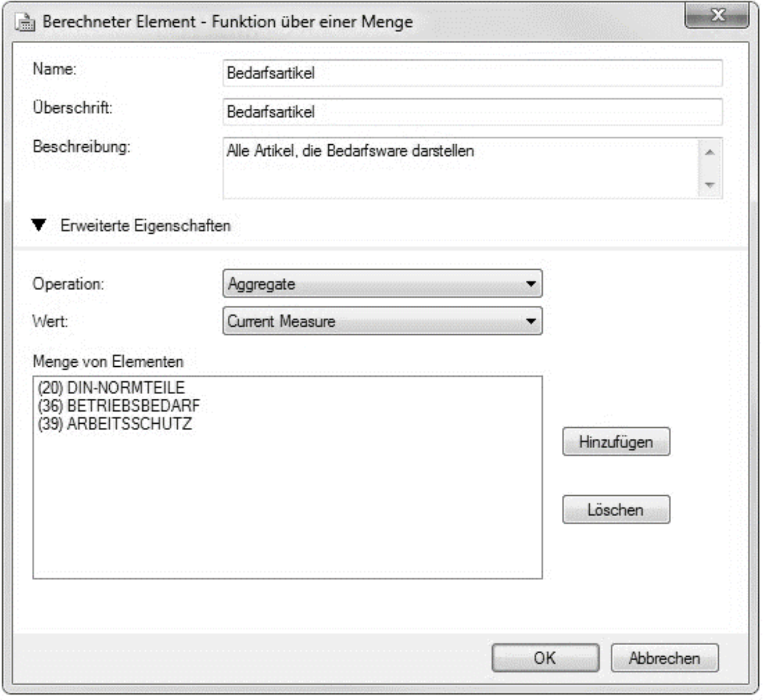Click the Löschen button
The image size is (764, 700).
(616, 510)
